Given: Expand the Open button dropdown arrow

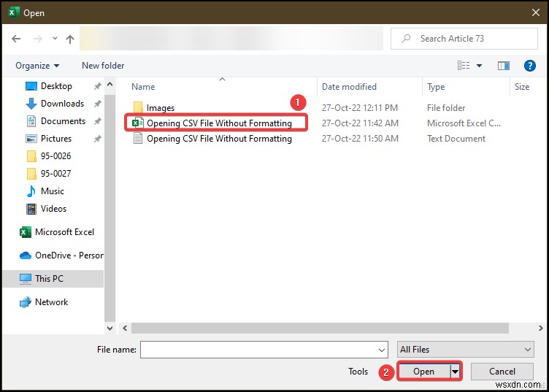Looking at the screenshot, I should (455, 372).
